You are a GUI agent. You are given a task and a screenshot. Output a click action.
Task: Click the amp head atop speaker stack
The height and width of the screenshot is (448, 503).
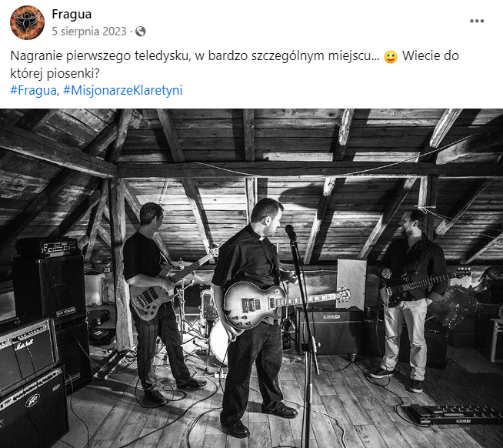point(48,246)
